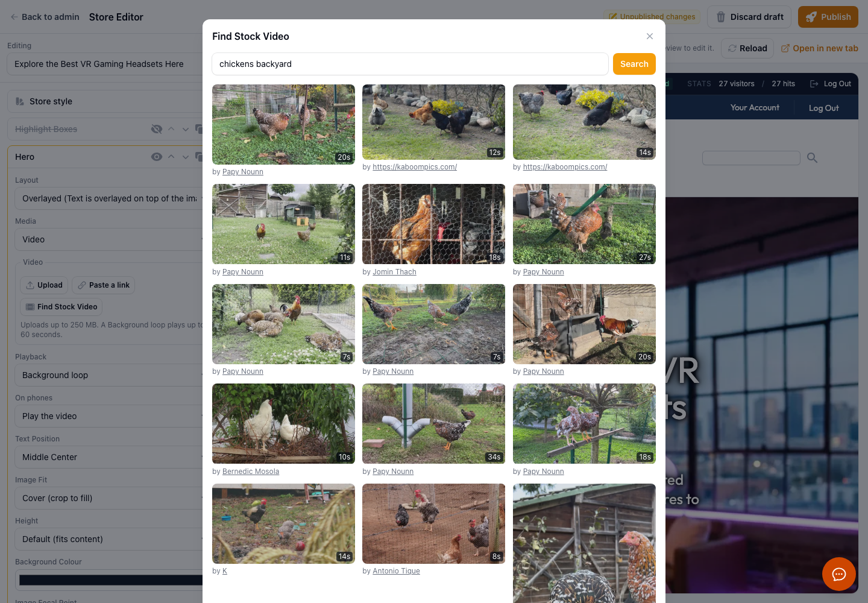Screen dimensions: 868x603
Task: Close the Find Stock Video dialog
Action: click(x=650, y=36)
